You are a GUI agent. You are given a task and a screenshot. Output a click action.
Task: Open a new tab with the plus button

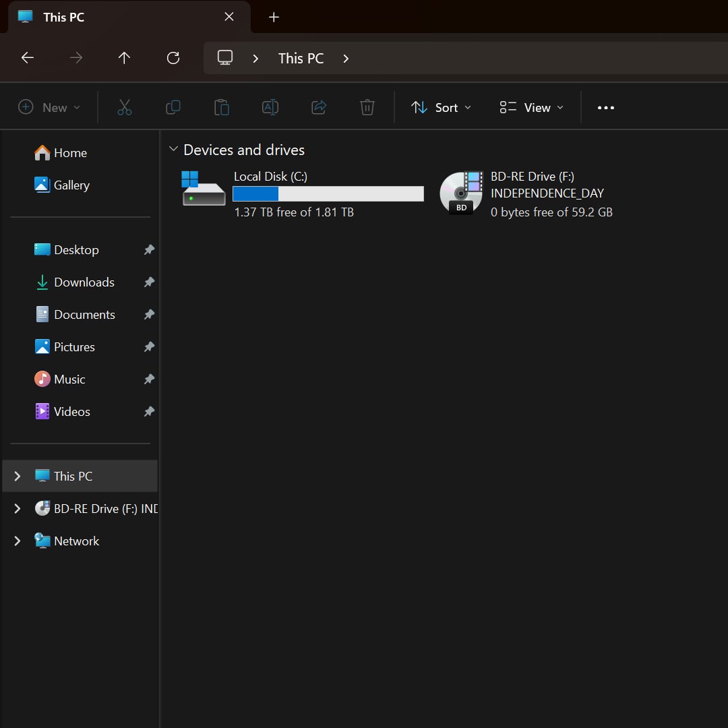[274, 17]
